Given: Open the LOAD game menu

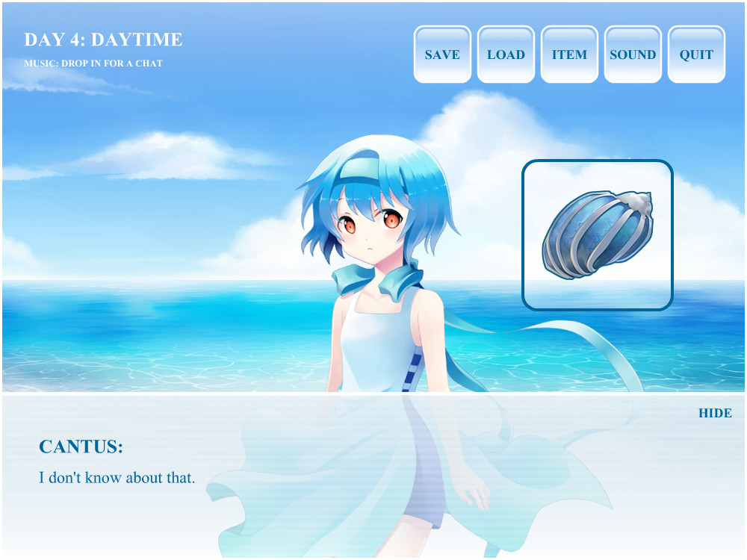Looking at the screenshot, I should [506, 55].
